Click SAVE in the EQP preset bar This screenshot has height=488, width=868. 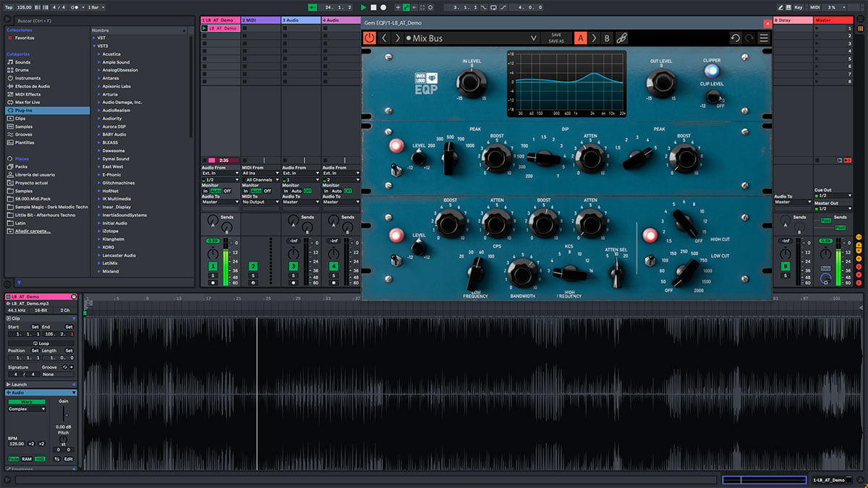point(556,35)
